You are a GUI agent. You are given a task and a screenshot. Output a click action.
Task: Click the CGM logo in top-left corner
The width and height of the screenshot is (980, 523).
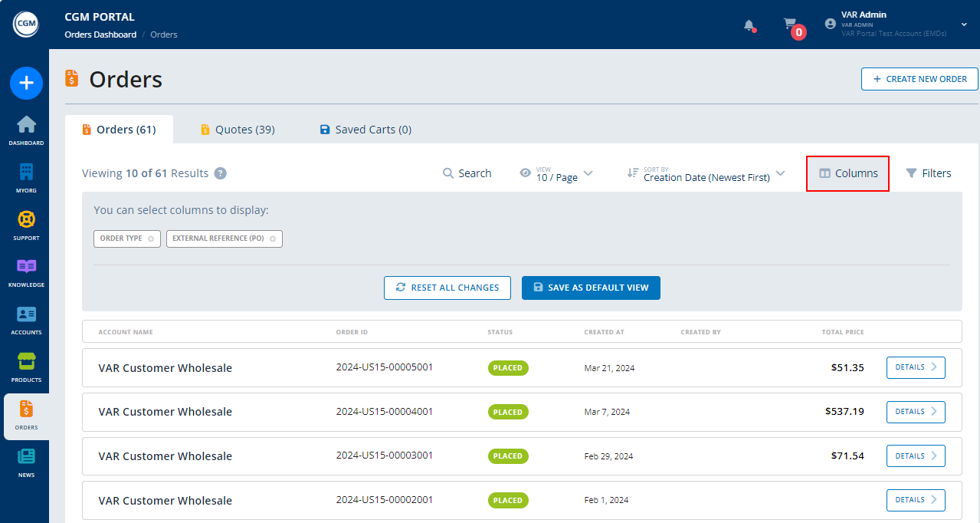click(25, 24)
